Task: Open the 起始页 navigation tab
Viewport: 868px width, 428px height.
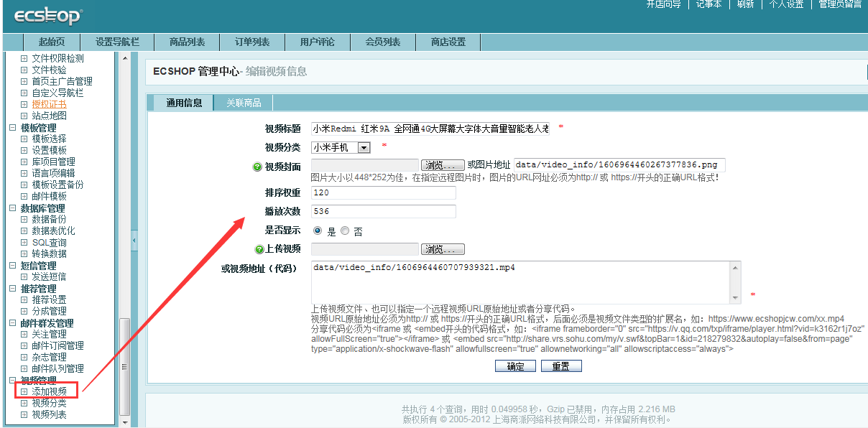Action: click(52, 42)
